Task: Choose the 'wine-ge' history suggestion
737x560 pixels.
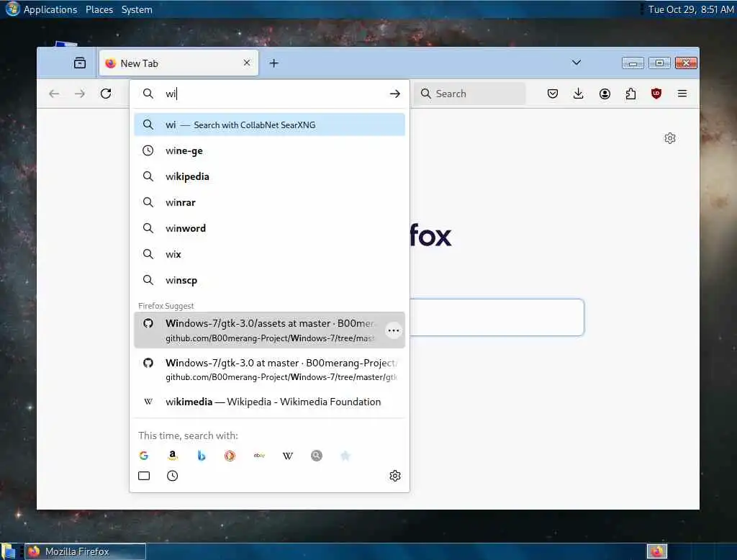Action: (x=269, y=150)
